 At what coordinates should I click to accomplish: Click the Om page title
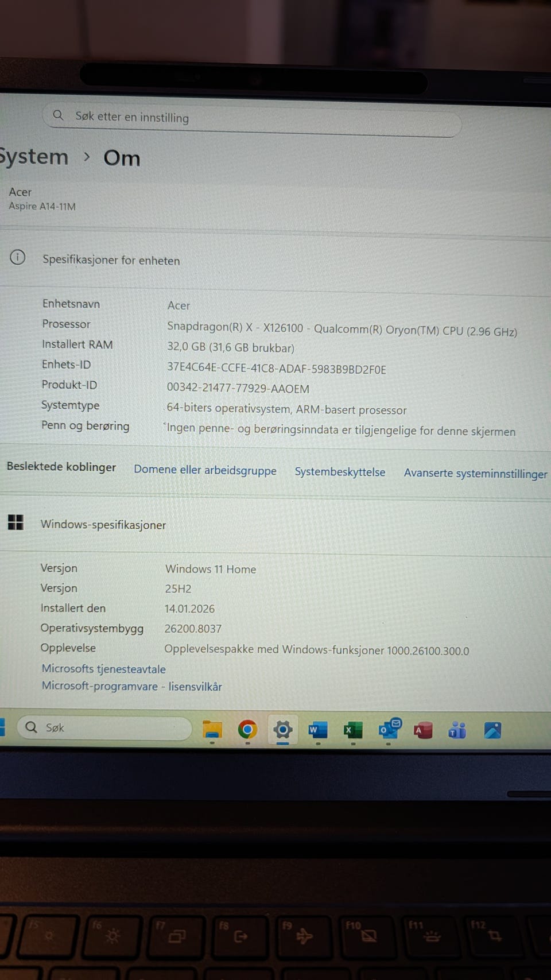(x=122, y=158)
